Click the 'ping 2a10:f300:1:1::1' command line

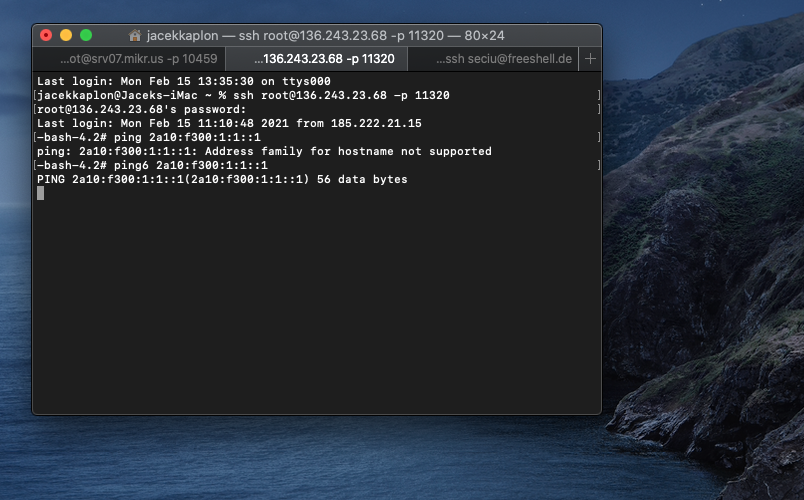click(x=149, y=137)
